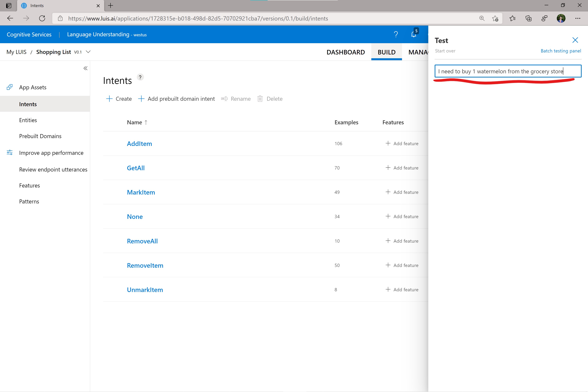Image resolution: width=588 pixels, height=392 pixels.
Task: Add feature to RemoveAll intent
Action: tap(402, 241)
